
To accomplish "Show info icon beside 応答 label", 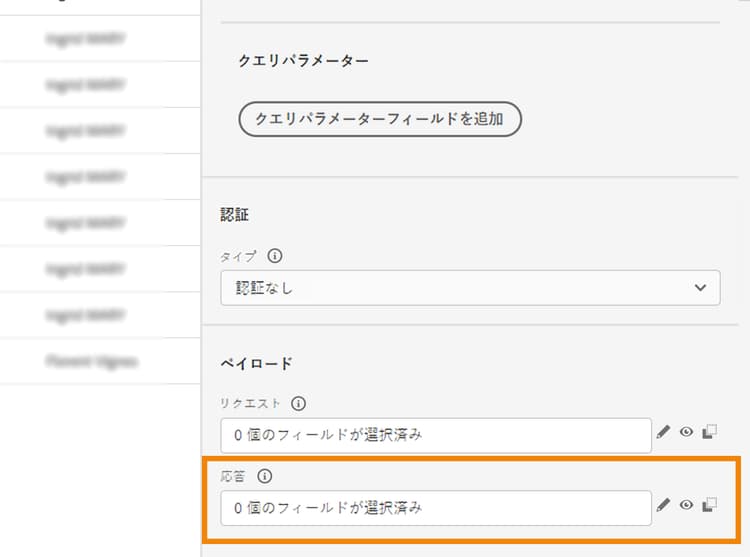I will tap(266, 477).
